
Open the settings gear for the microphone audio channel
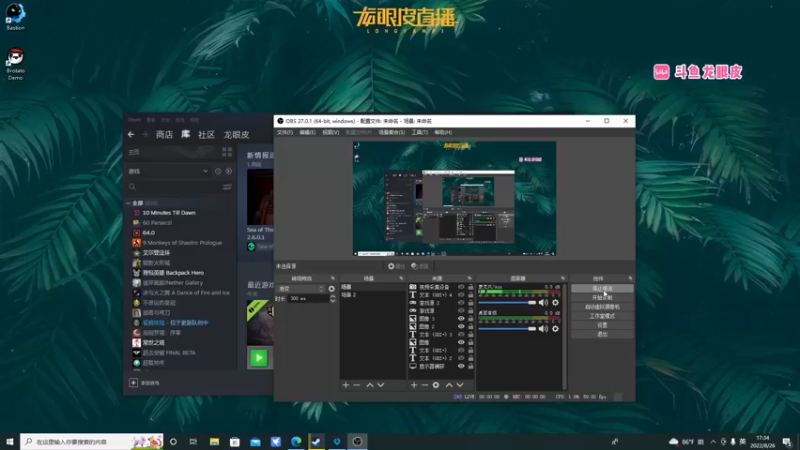[555, 303]
